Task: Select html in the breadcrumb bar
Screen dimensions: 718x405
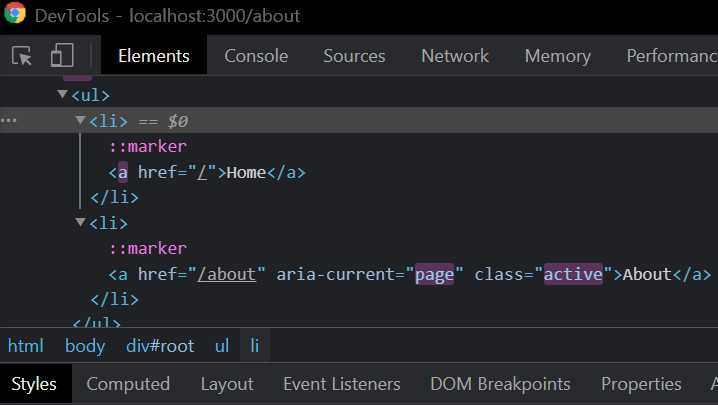Action: pos(26,346)
